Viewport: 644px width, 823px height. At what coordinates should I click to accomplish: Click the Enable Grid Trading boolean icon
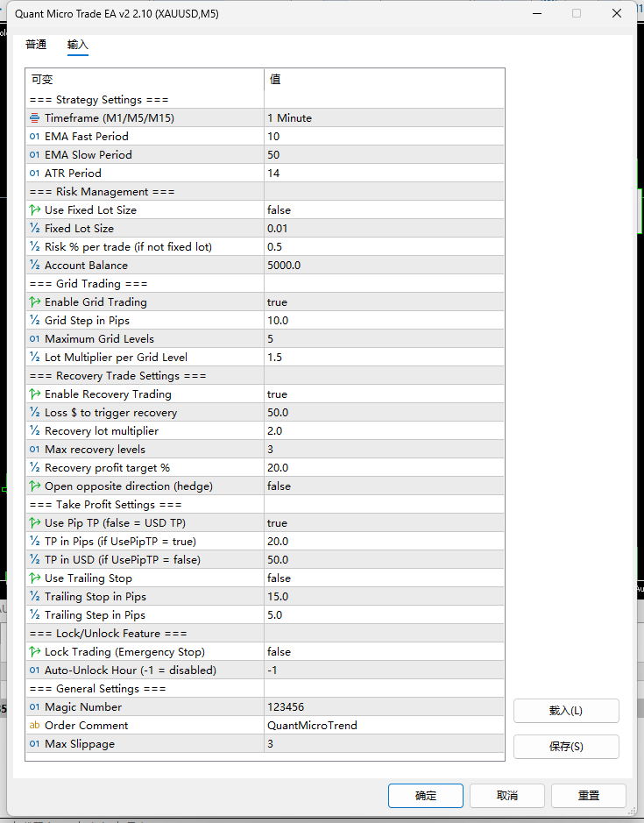pyautogui.click(x=35, y=302)
